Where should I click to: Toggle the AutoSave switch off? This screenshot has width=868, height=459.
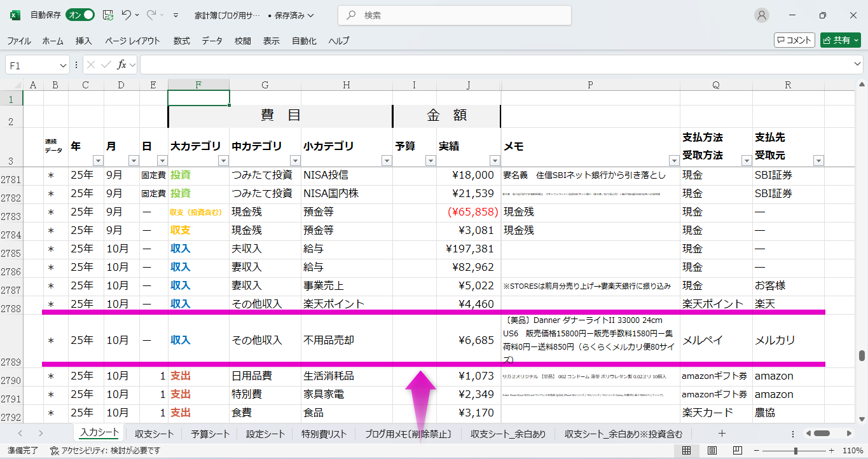pos(80,15)
